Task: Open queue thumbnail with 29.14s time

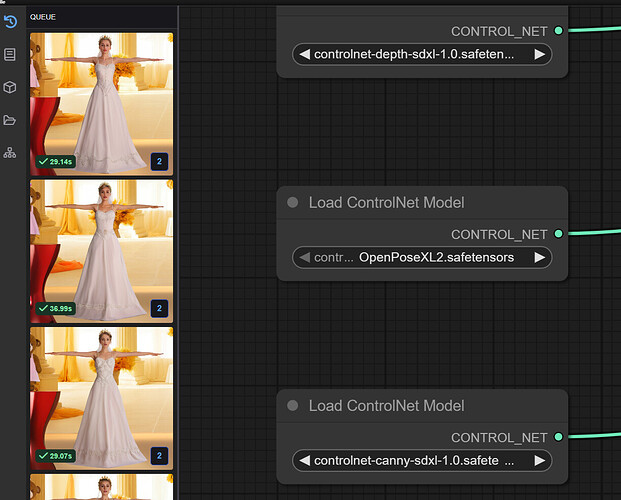Action: 101,104
